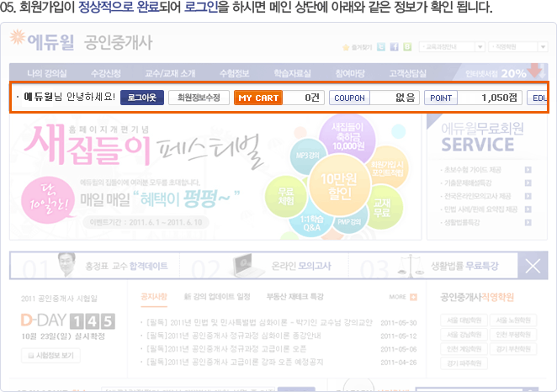Click the 회원정보수정 button
The image size is (557, 392).
point(198,98)
